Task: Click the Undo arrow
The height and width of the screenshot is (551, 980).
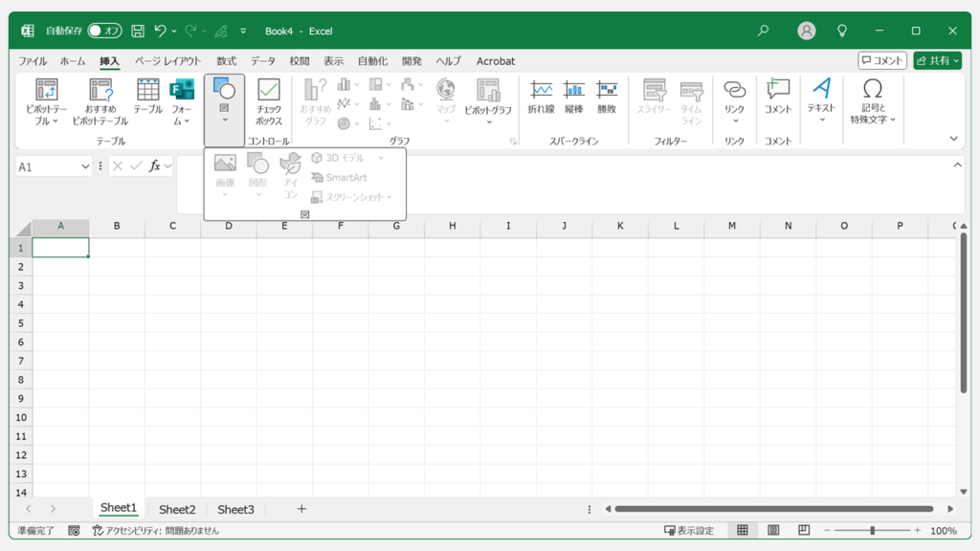Action: [160, 31]
